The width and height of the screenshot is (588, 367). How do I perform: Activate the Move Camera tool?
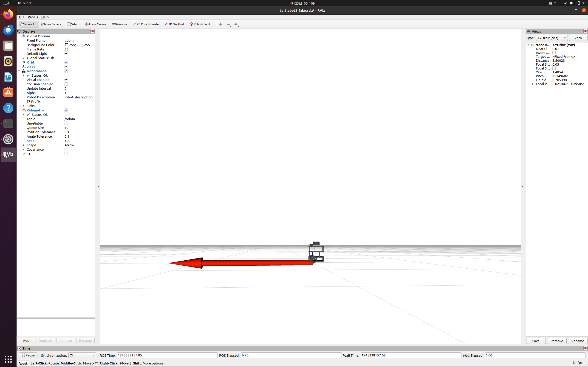coord(51,24)
